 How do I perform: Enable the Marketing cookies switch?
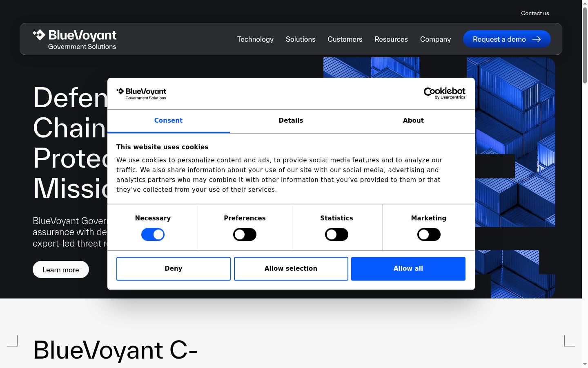[429, 234]
